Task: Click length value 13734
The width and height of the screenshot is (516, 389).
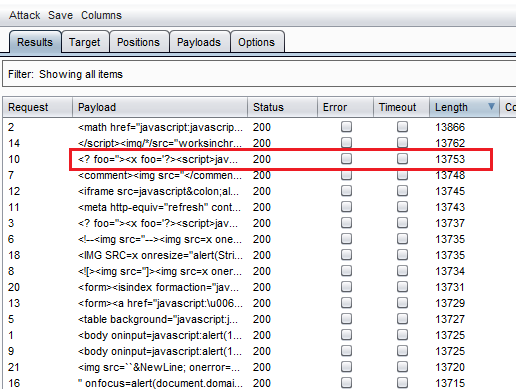Action: 450,271
